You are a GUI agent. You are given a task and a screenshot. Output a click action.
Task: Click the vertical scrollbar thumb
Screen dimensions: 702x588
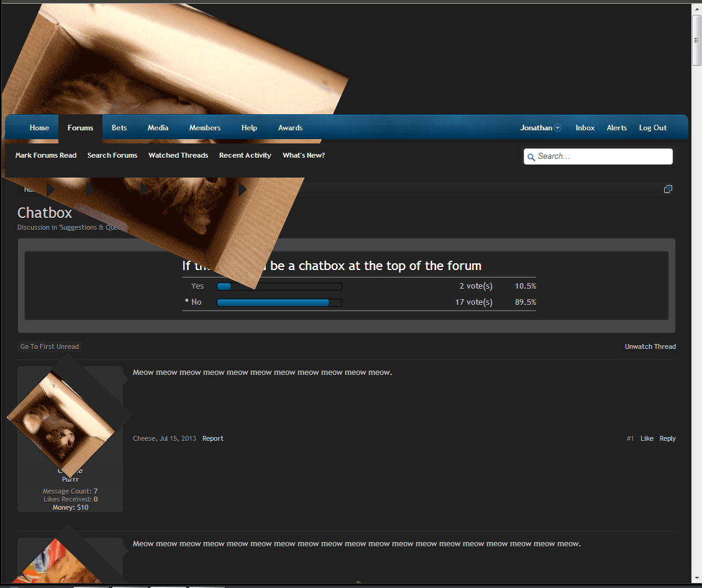point(696,40)
